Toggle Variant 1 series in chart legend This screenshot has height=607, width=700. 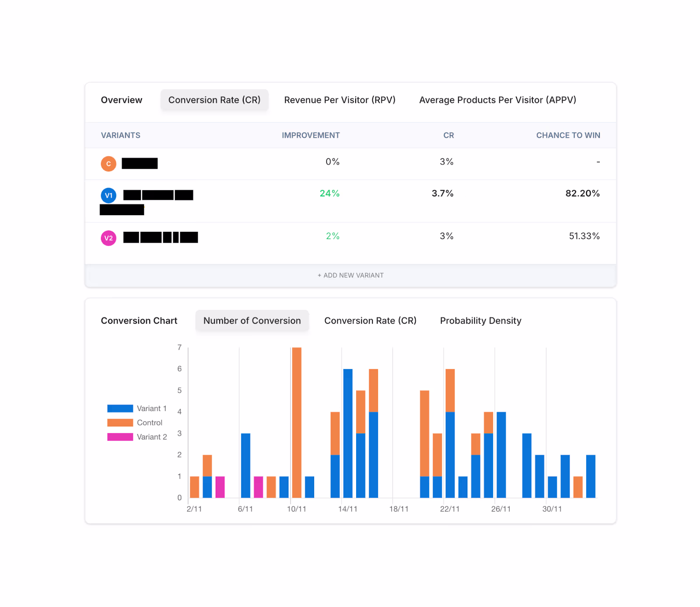(x=137, y=408)
